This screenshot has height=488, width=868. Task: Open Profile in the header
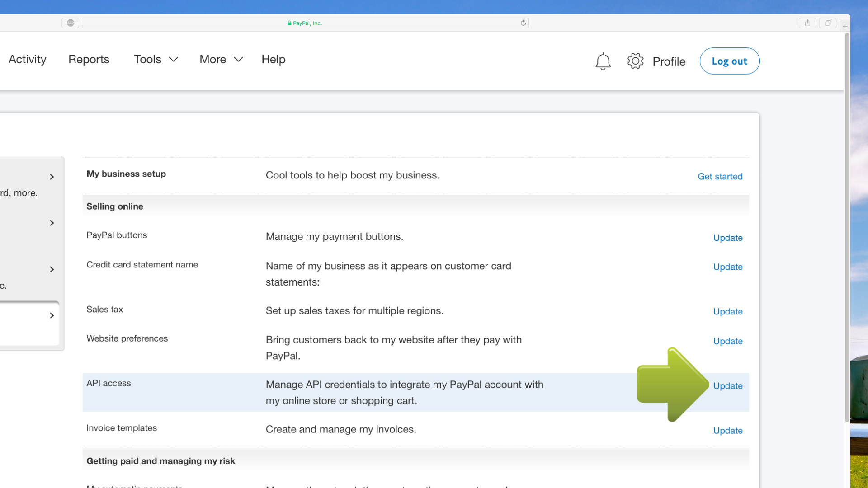pos(669,61)
